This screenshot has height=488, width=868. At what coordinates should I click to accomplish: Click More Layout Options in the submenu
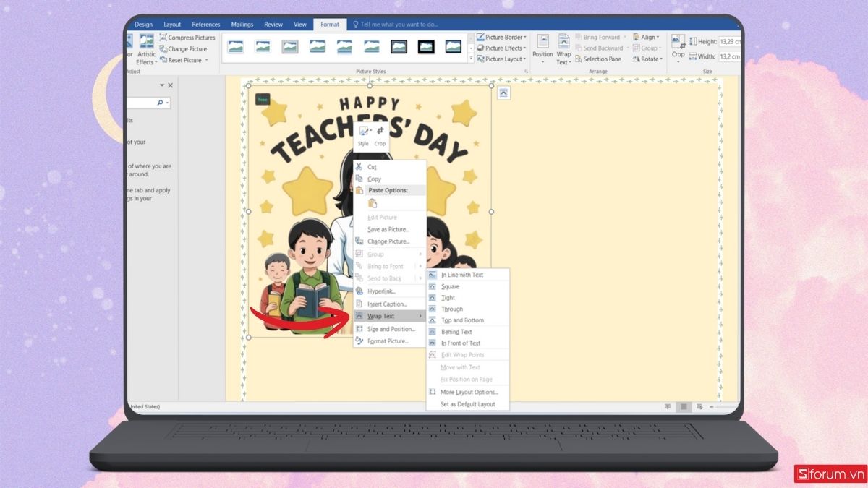pyautogui.click(x=469, y=393)
